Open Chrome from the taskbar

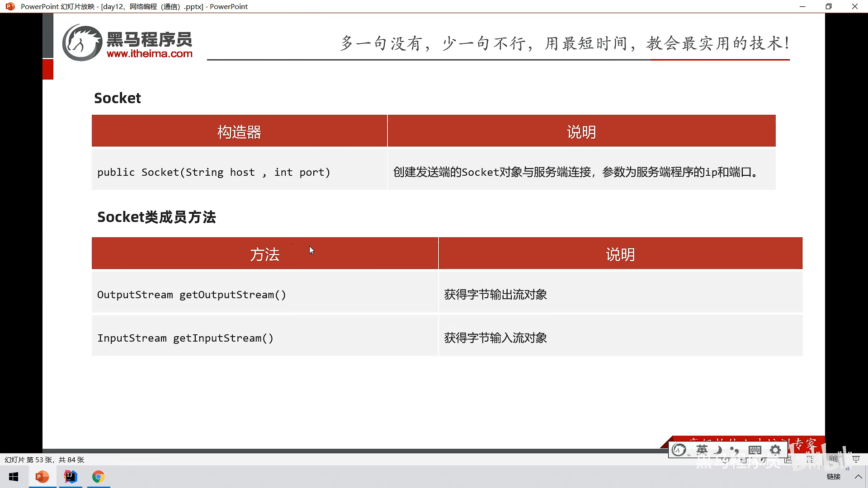tap(98, 477)
